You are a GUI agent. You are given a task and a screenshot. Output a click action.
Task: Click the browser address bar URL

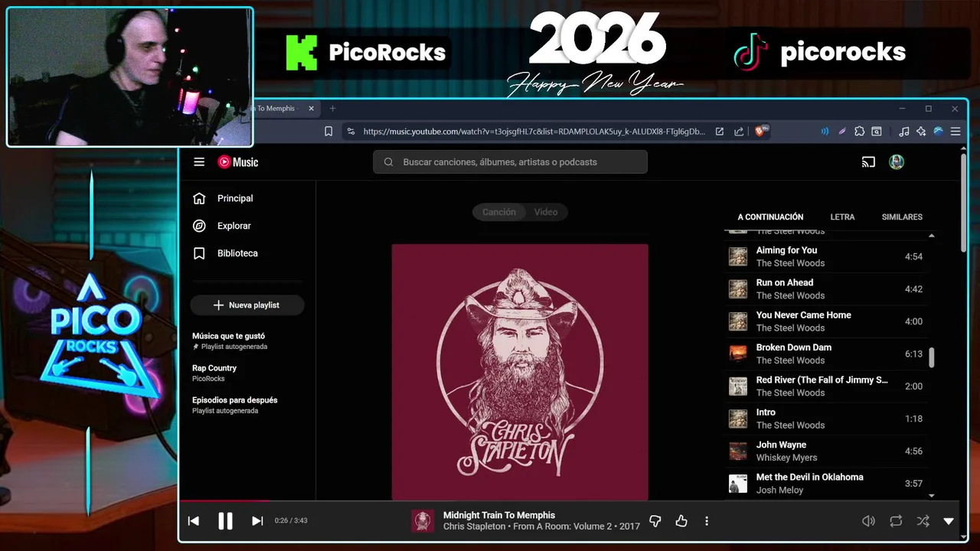pyautogui.click(x=534, y=132)
